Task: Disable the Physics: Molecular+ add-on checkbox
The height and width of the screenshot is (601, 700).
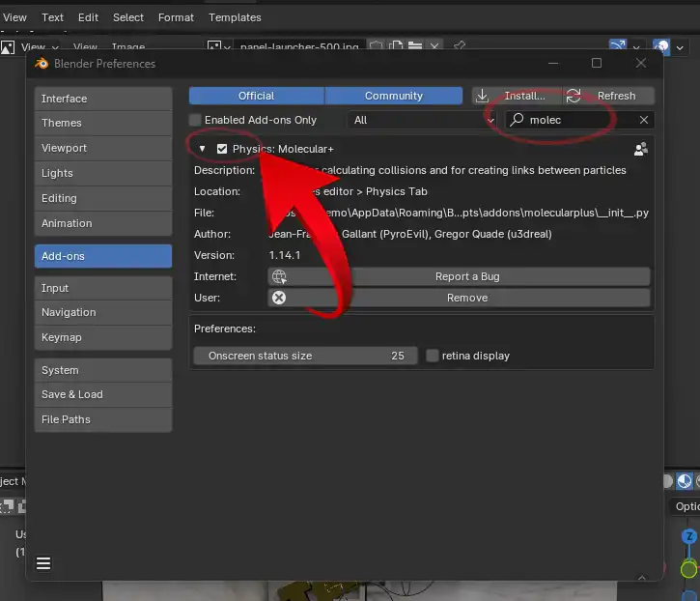Action: pyautogui.click(x=222, y=149)
